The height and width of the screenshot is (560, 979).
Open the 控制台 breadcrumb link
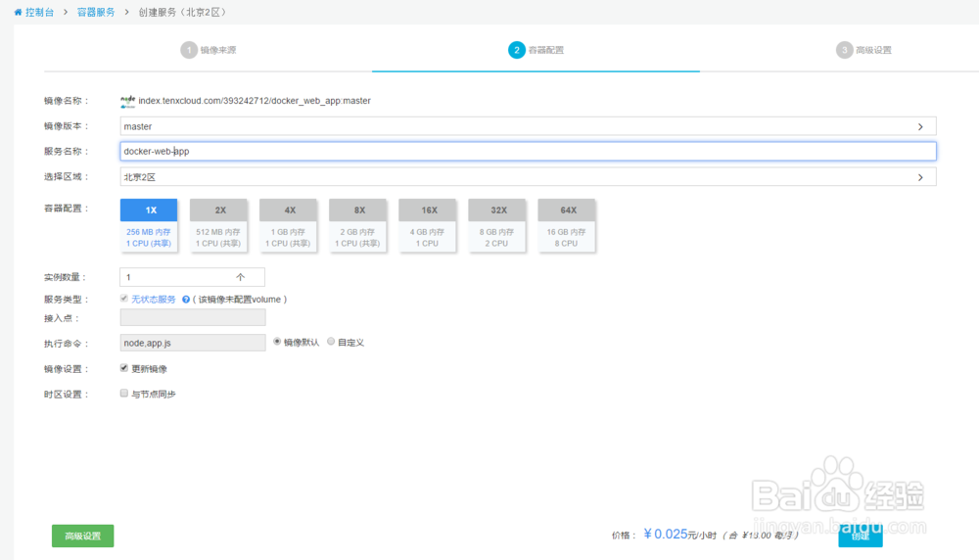pyautogui.click(x=39, y=12)
